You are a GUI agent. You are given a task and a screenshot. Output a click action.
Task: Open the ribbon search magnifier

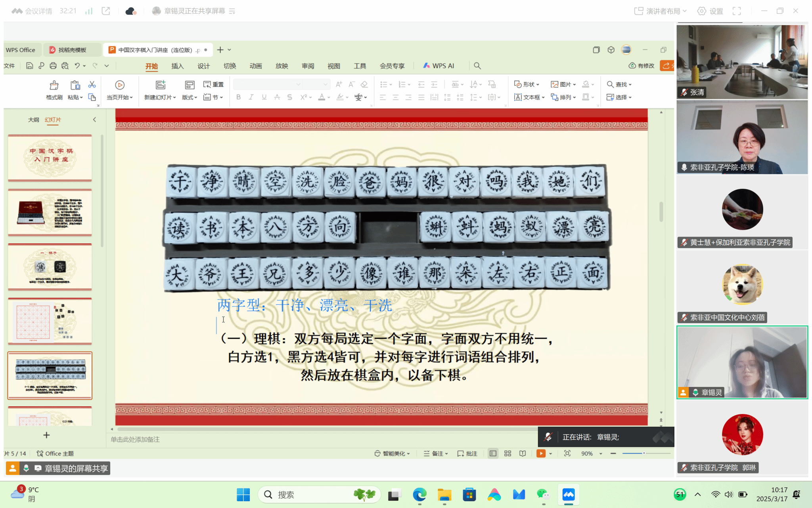(477, 66)
